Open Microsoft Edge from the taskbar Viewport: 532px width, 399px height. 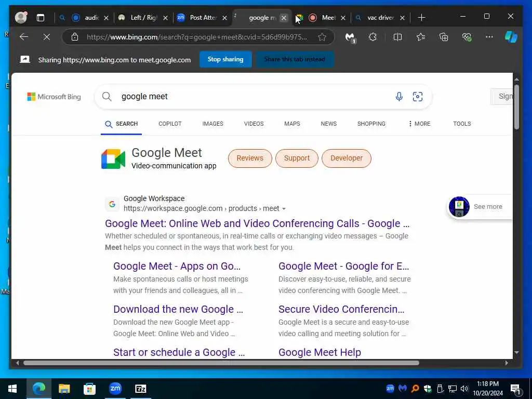[x=38, y=389]
